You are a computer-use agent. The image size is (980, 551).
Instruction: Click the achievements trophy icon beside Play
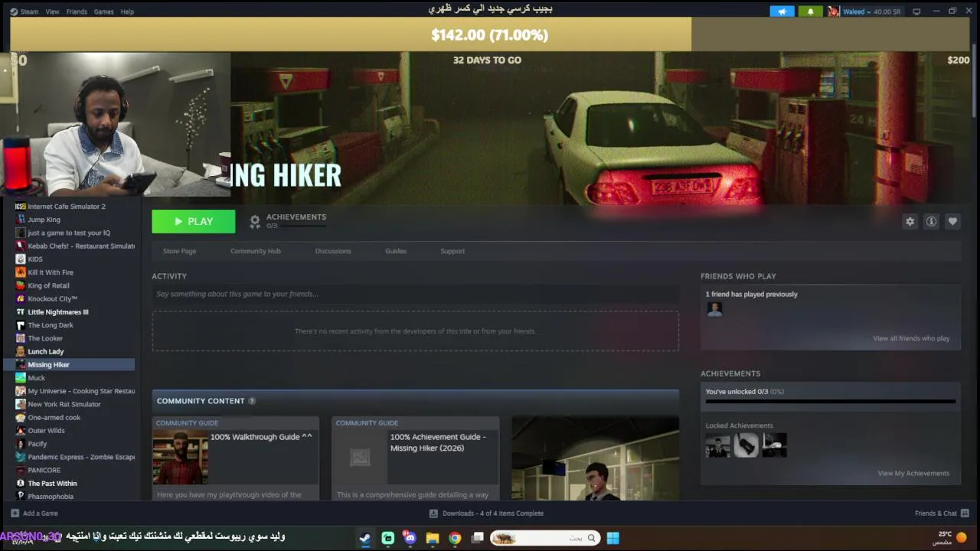click(255, 221)
